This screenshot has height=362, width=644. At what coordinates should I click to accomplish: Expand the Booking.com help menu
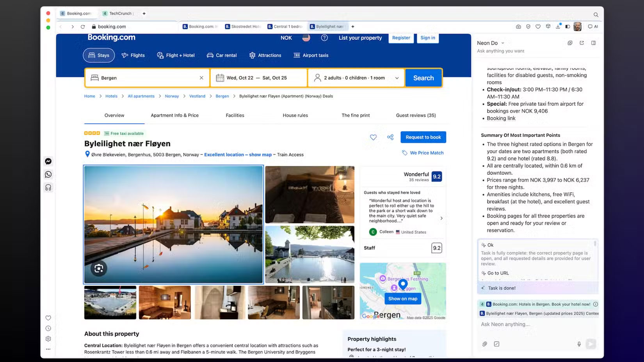[x=324, y=38]
